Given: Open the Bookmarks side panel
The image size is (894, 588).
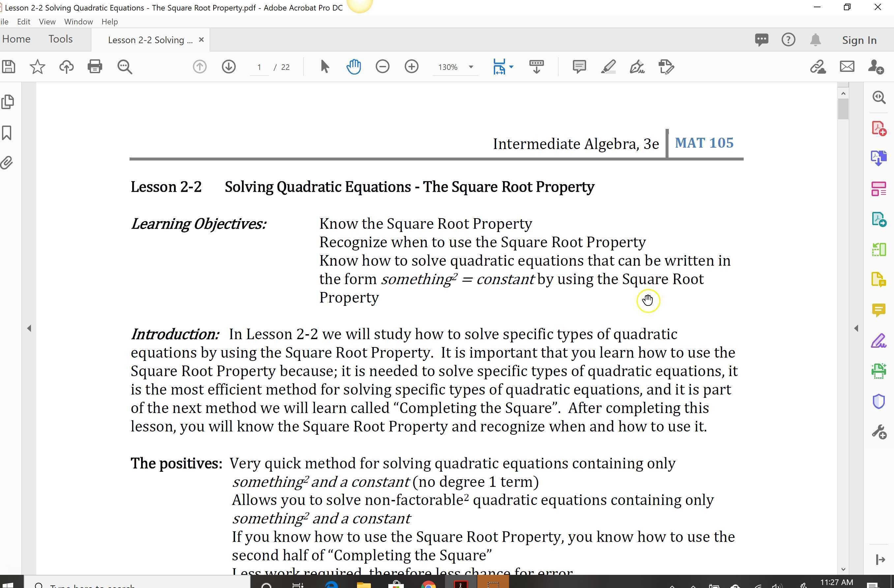Looking at the screenshot, I should click(7, 132).
